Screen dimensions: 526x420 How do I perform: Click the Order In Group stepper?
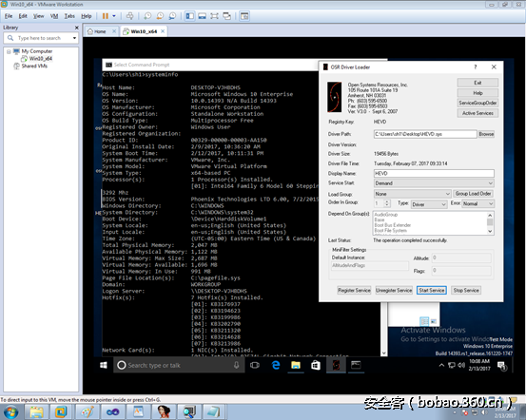coord(387,203)
